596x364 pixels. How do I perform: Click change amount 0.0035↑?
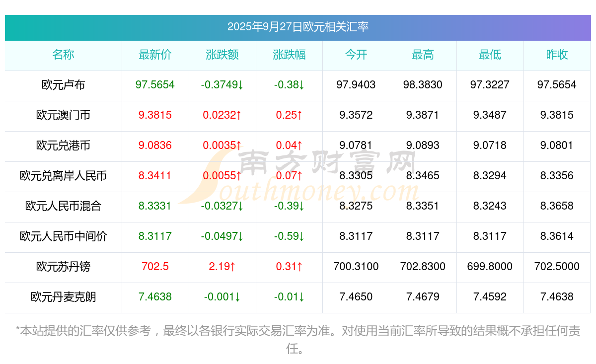tap(222, 146)
